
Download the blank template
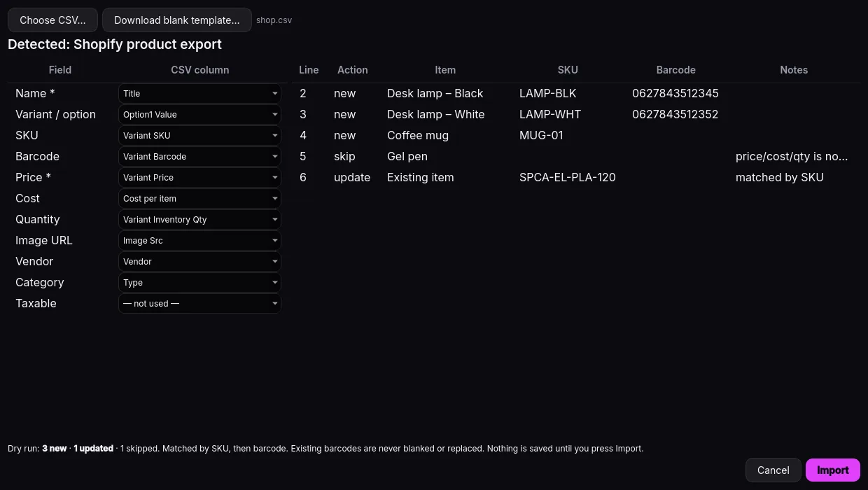(177, 20)
